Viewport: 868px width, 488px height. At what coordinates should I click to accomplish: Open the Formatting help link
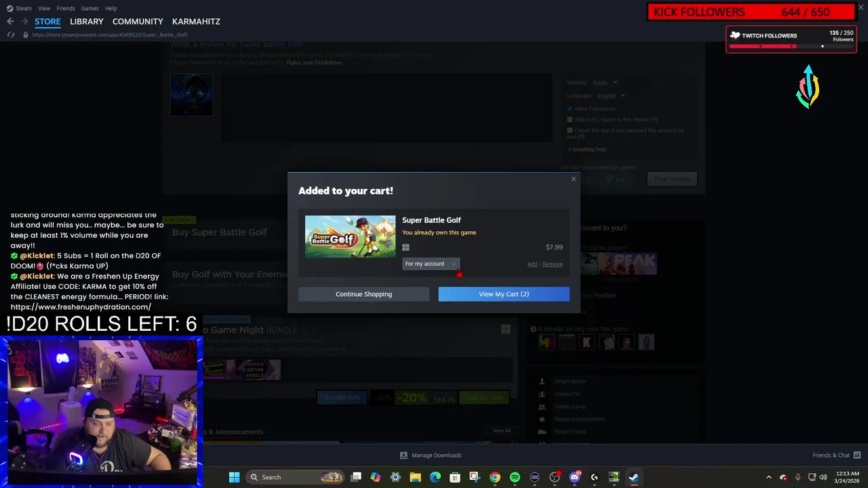(x=587, y=150)
